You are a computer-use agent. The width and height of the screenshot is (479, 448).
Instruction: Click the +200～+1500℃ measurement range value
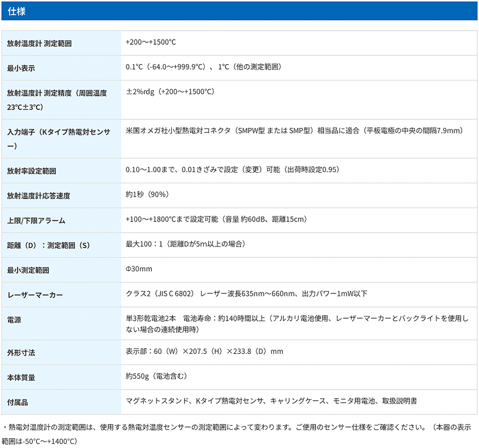pyautogui.click(x=151, y=42)
